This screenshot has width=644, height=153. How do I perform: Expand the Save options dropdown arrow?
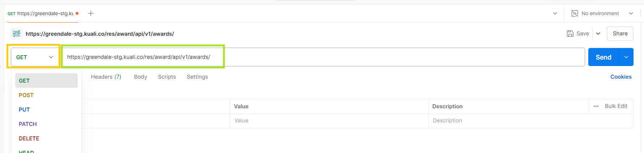598,34
